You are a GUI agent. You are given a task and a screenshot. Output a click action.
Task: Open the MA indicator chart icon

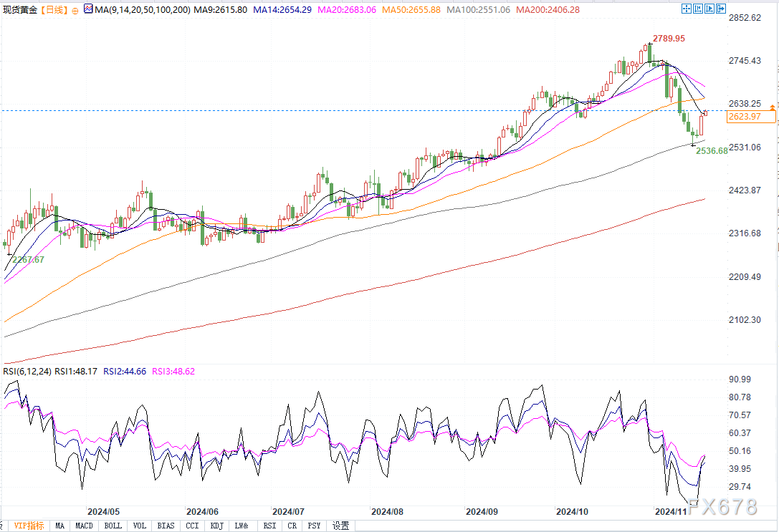(88, 10)
